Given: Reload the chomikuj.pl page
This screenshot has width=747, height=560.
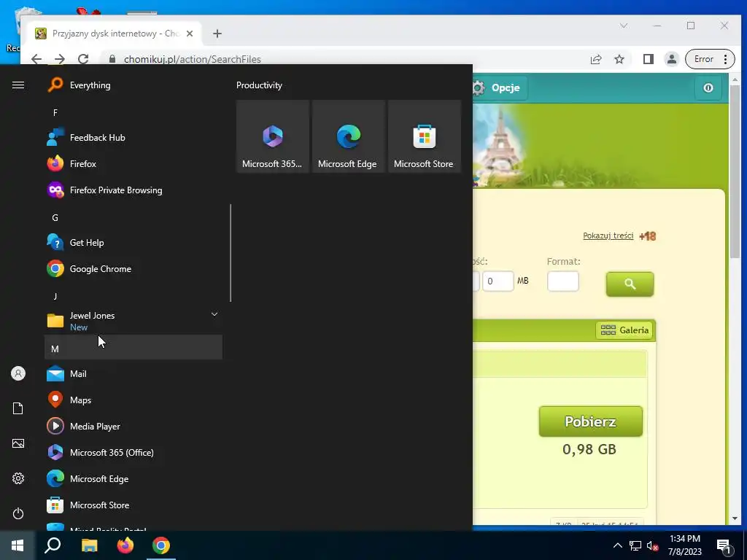Looking at the screenshot, I should 83,59.
